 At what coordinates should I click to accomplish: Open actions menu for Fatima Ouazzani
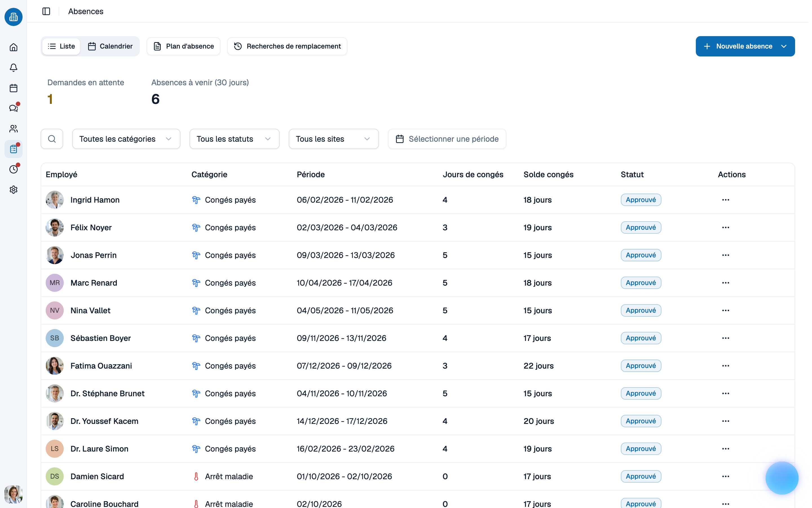726,366
